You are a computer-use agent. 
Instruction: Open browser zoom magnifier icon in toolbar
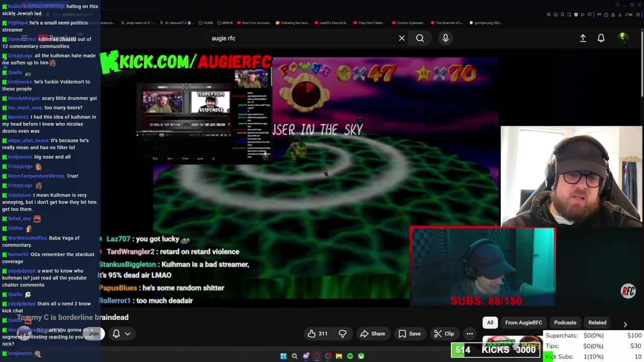point(549,15)
